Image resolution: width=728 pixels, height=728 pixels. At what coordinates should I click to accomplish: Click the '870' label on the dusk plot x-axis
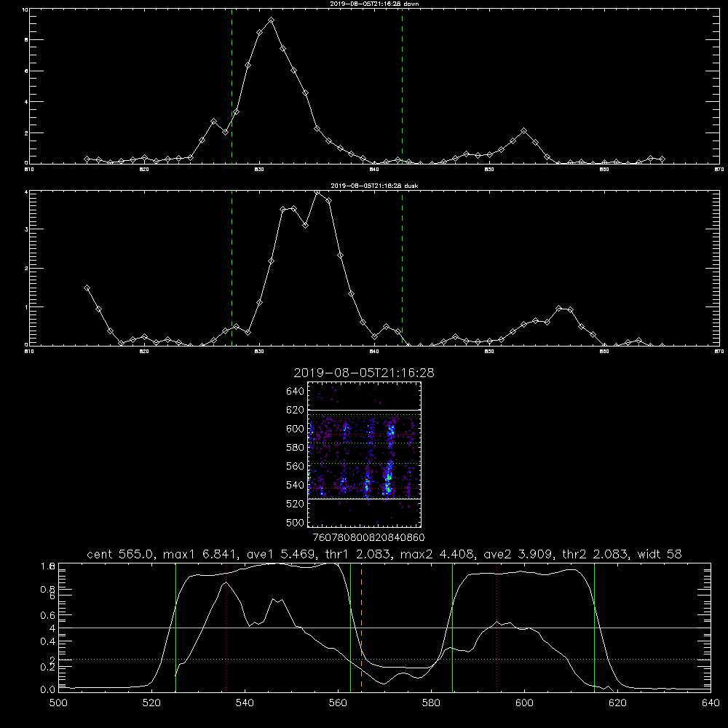719,352
